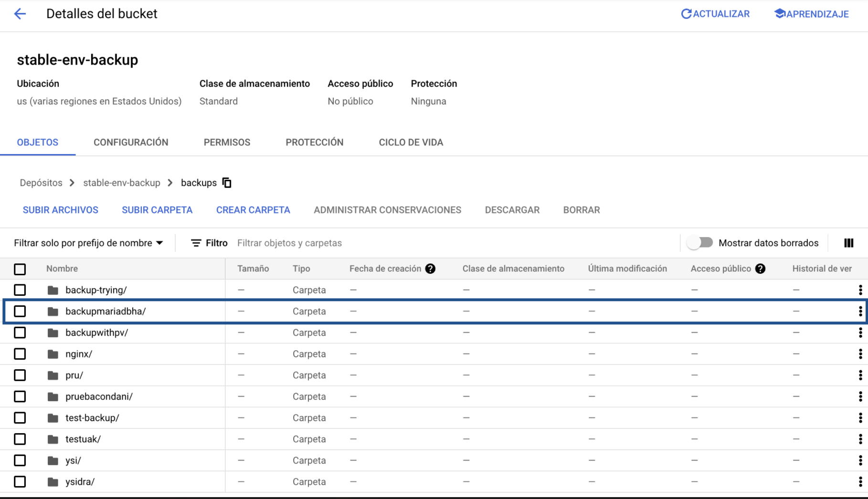The image size is (868, 499).
Task: Open the ysidra folder
Action: pos(80,481)
